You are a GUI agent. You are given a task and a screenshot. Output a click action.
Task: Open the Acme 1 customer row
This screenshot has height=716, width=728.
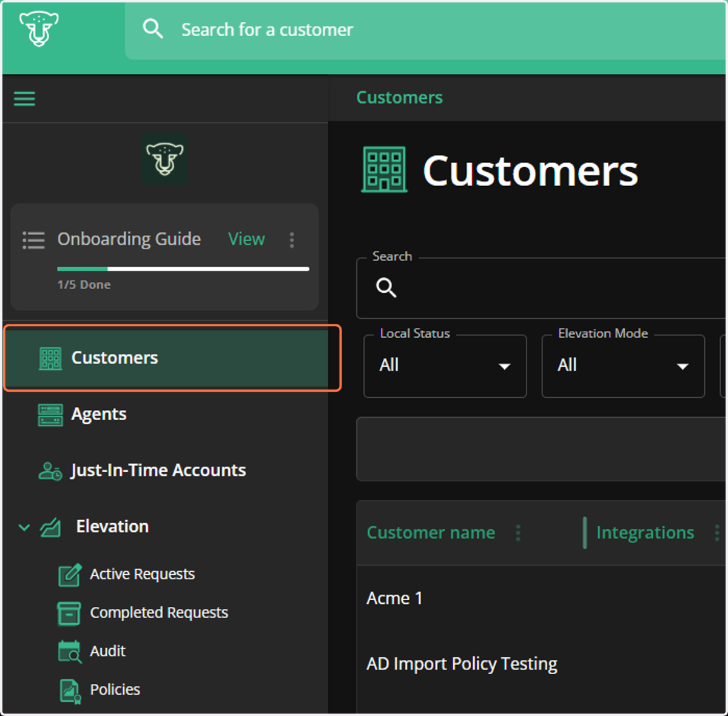[541, 598]
